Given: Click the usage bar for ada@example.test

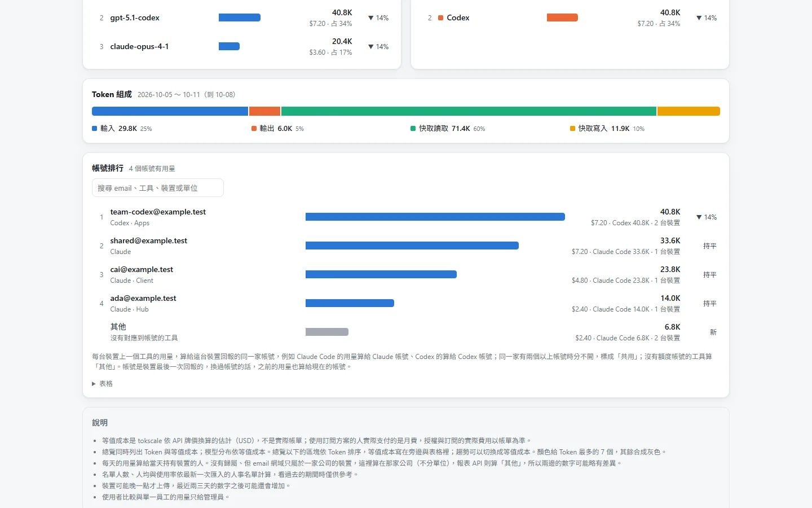Looking at the screenshot, I should (x=350, y=303).
